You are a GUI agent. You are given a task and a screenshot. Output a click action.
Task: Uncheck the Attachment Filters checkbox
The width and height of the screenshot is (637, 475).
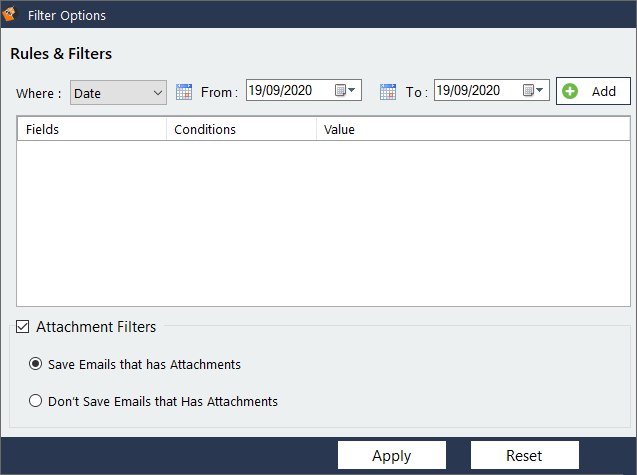(23, 327)
